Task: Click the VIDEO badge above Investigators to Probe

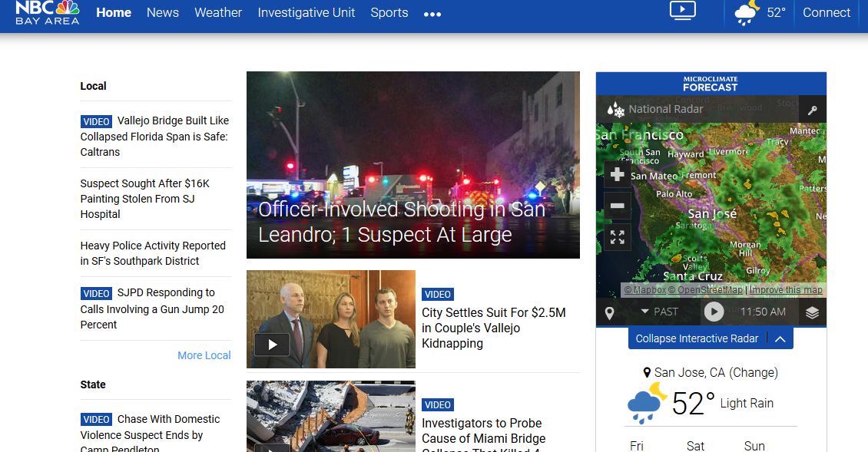Action: [x=438, y=405]
